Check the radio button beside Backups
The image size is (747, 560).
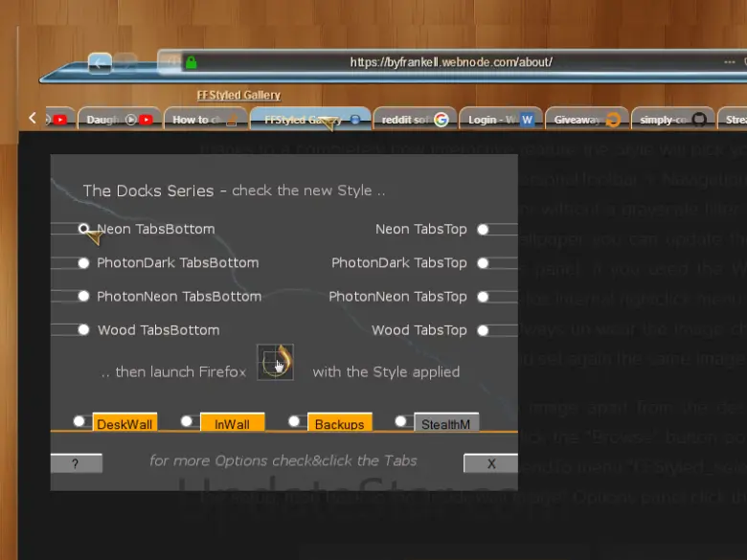[x=294, y=421]
